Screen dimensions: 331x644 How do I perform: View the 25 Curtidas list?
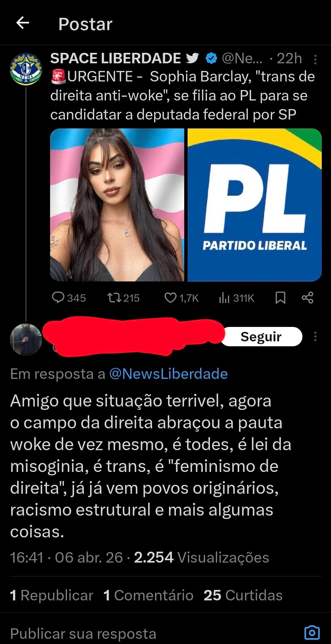[x=243, y=595]
